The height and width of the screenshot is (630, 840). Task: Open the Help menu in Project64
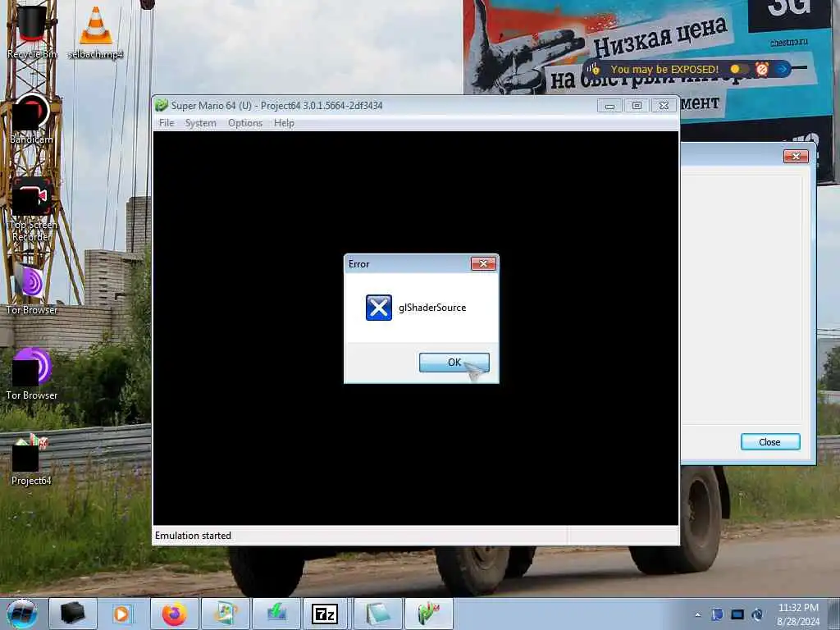284,123
